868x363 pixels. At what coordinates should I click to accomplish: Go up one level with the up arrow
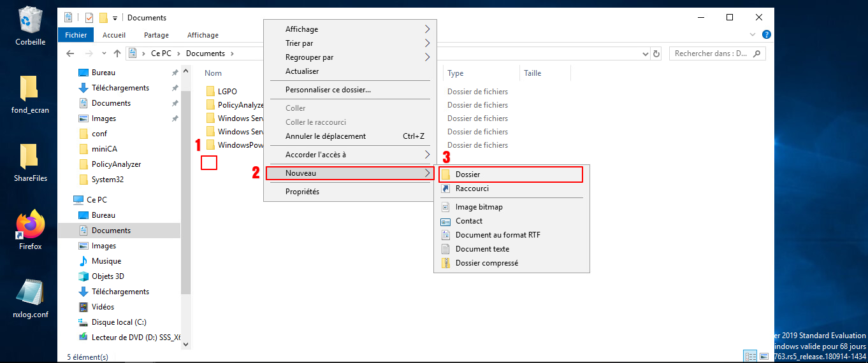[x=117, y=53]
